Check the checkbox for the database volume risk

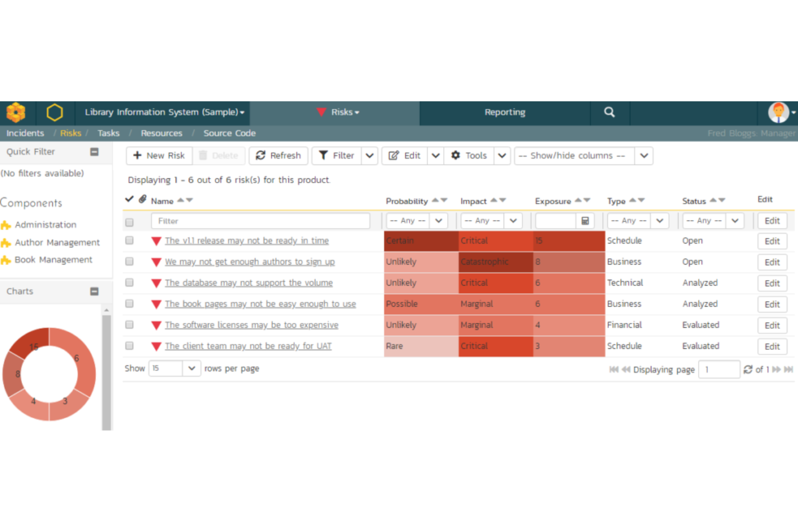click(x=129, y=282)
